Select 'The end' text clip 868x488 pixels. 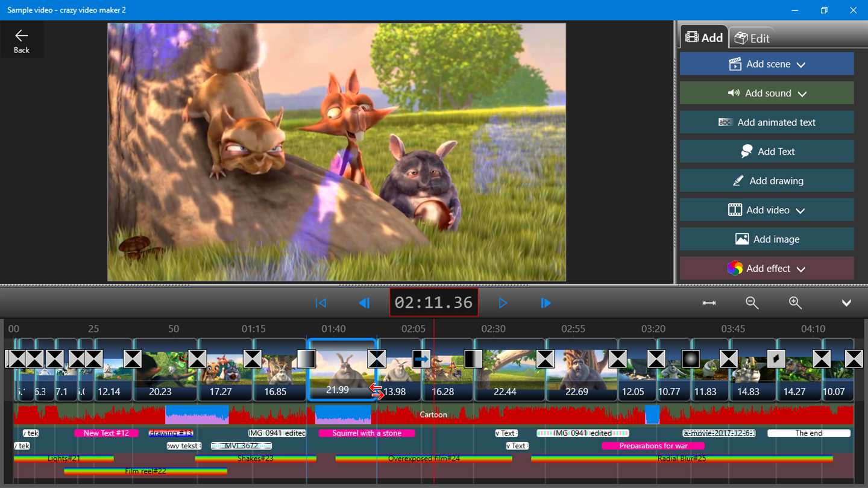tap(809, 433)
